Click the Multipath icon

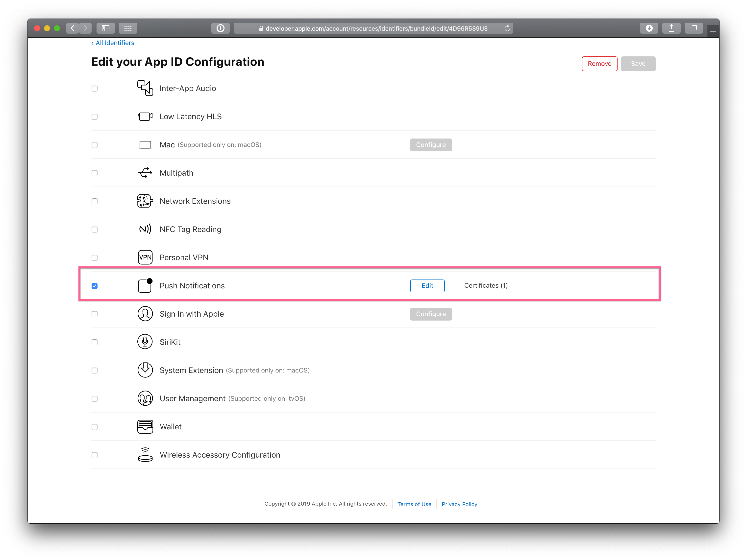(145, 173)
